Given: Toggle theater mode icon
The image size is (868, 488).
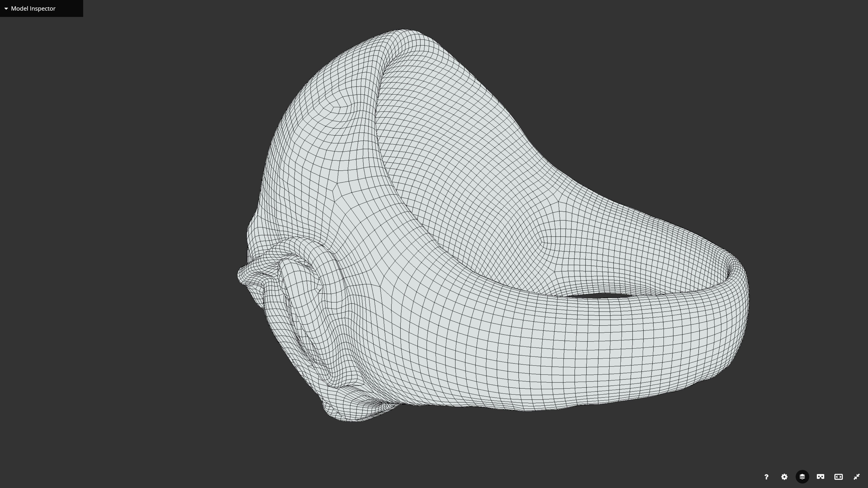Looking at the screenshot, I should pyautogui.click(x=838, y=477).
